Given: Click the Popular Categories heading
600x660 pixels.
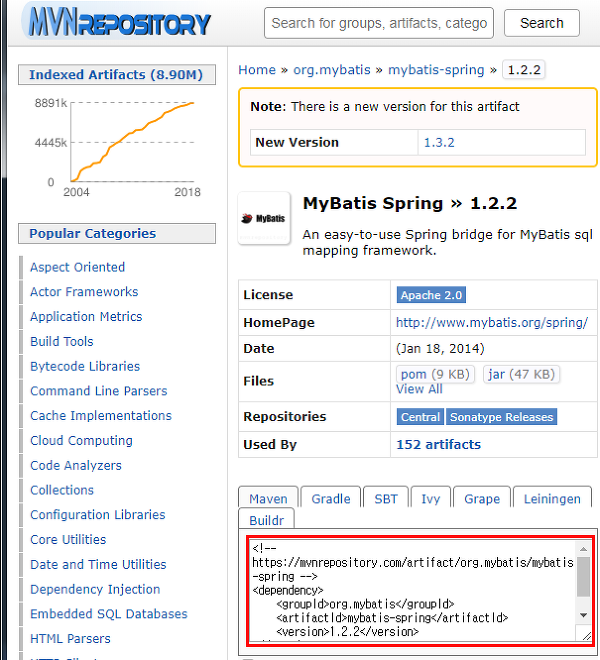Looking at the screenshot, I should [117, 234].
